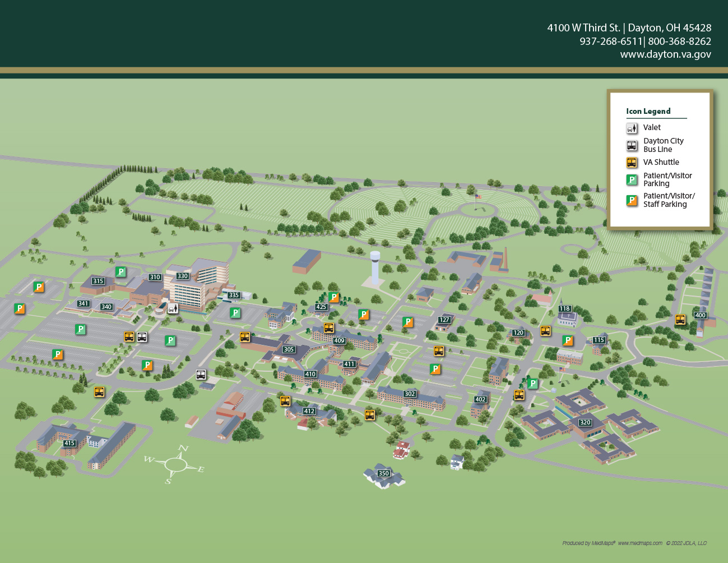Click the compass rose on the map
Screen dimensions: 728x563
click(x=175, y=464)
